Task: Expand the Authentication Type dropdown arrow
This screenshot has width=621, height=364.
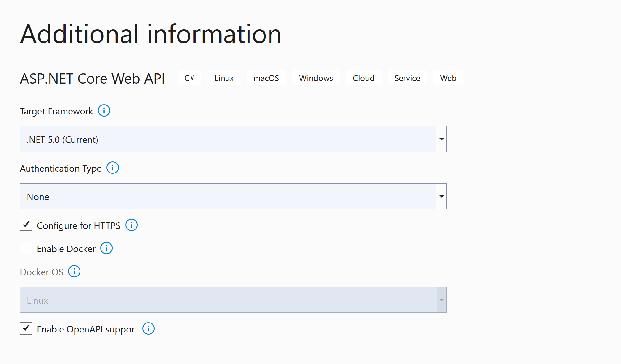Action: [441, 196]
